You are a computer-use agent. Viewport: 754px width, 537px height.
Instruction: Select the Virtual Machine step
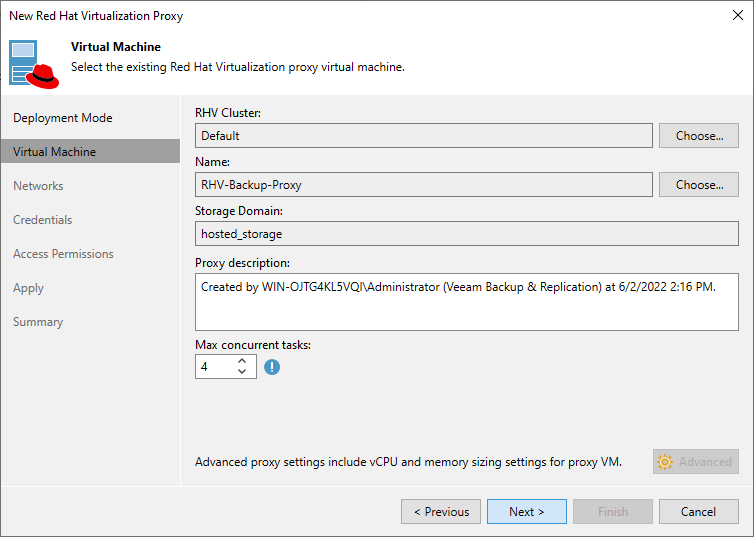(x=55, y=152)
